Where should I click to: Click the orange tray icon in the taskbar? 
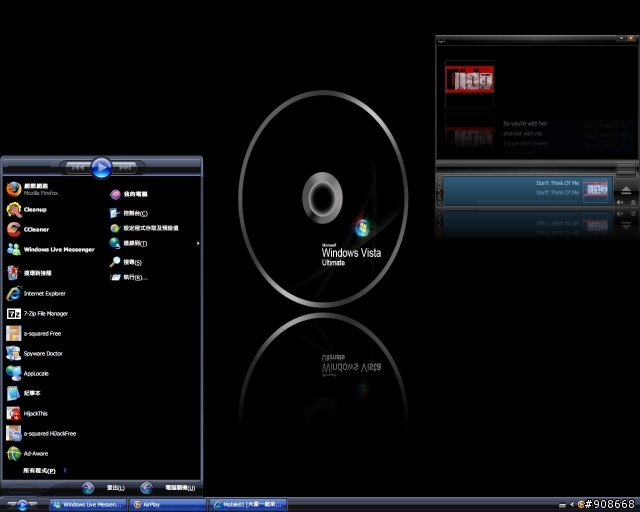tap(581, 505)
